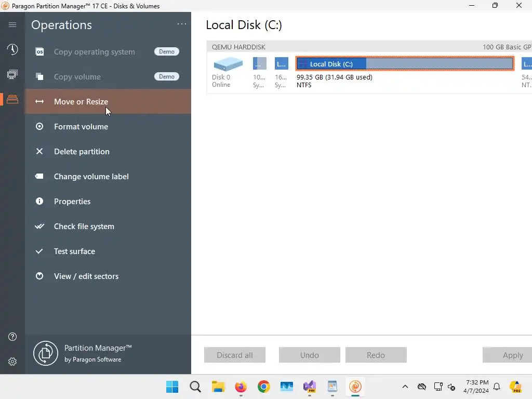Select the 16... system partition block
This screenshot has height=399, width=532.
pyautogui.click(x=281, y=63)
